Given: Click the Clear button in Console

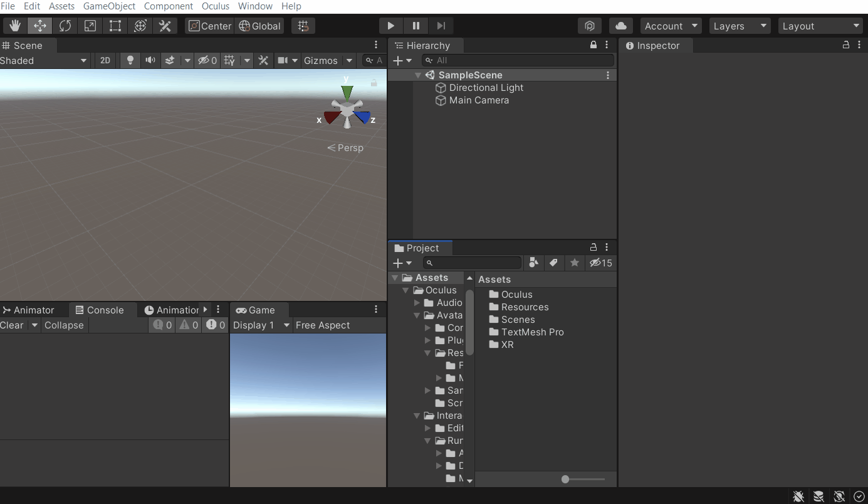Looking at the screenshot, I should pos(12,325).
